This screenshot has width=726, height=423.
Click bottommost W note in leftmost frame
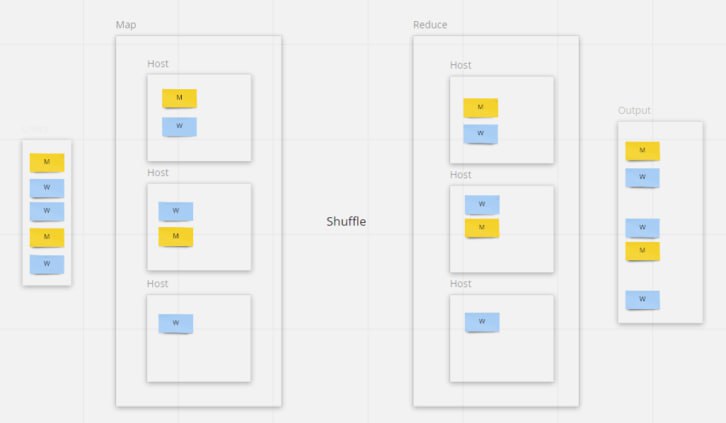tap(47, 264)
